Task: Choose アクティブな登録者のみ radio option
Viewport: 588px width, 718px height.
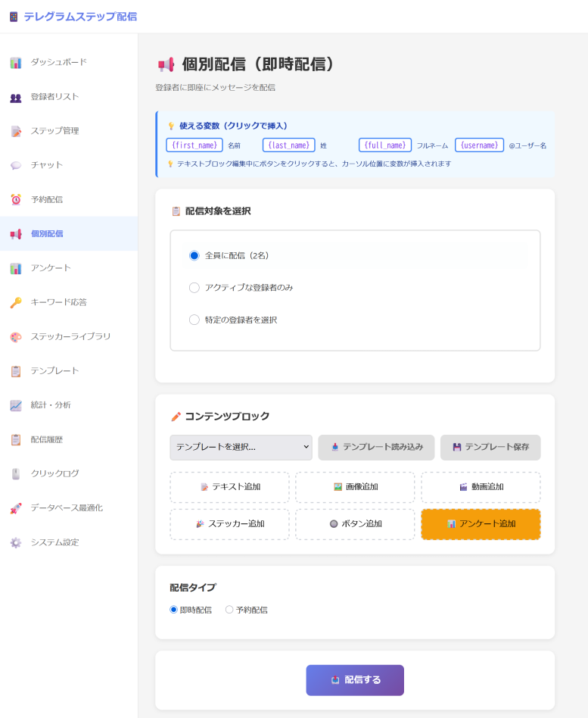Action: tap(194, 288)
